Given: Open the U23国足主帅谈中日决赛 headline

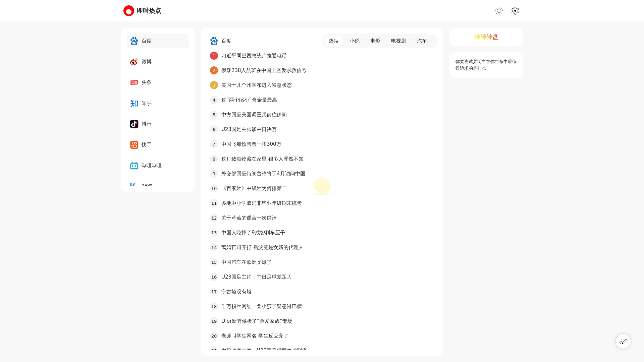Looking at the screenshot, I should point(249,129).
